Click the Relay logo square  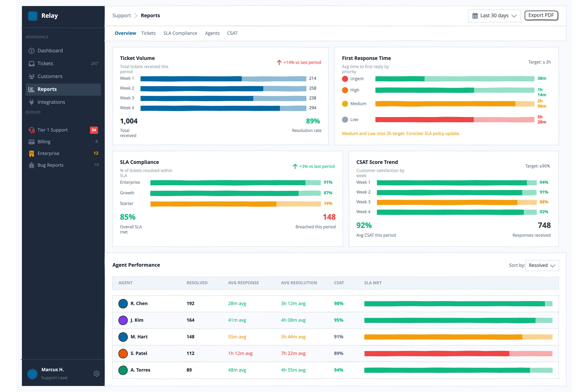(33, 16)
